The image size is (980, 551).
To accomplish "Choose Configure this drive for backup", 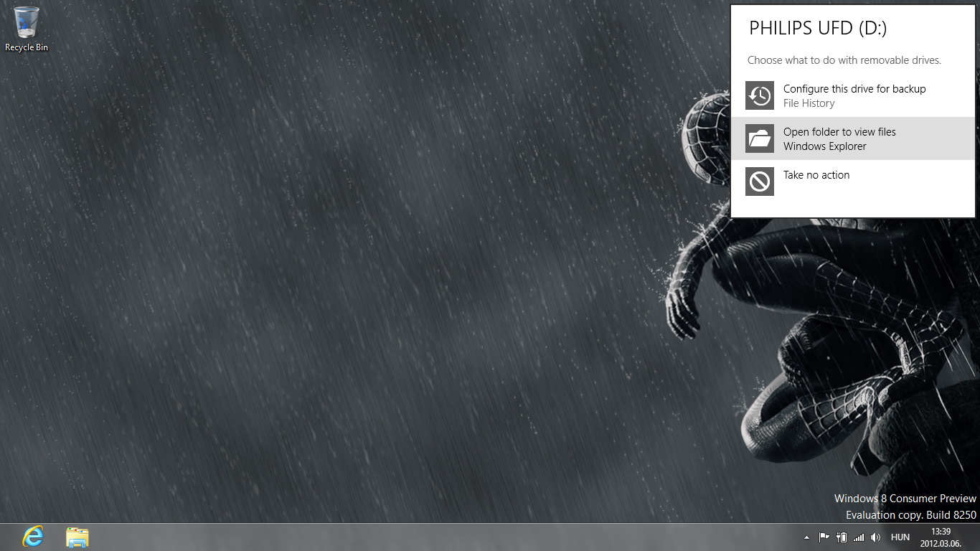I will tap(852, 95).
